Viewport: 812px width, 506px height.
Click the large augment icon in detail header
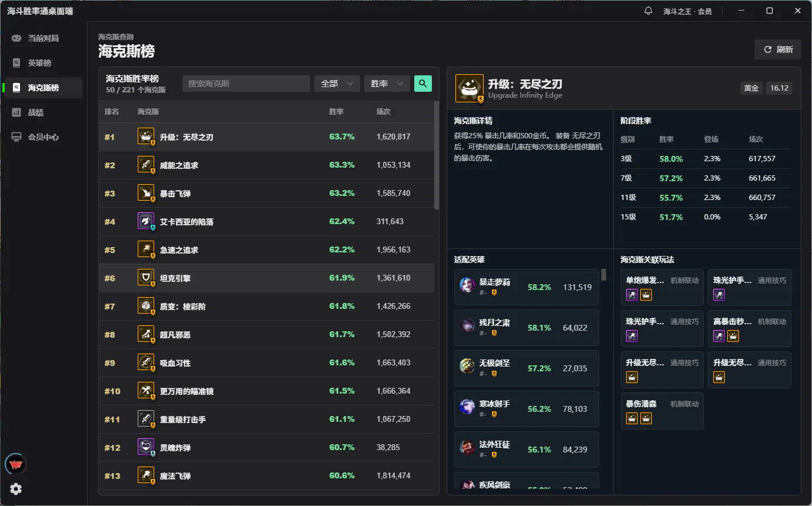(470, 88)
